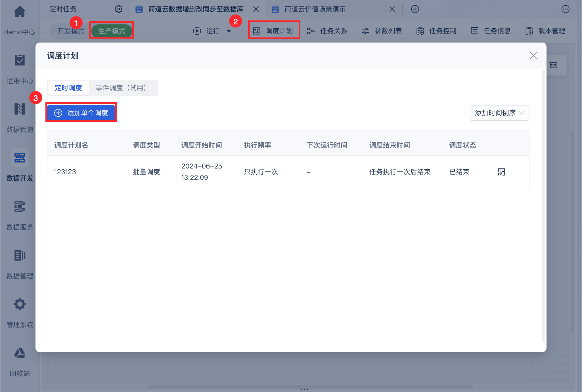
Task: Open the home icon in sidebar
Action: 20,11
